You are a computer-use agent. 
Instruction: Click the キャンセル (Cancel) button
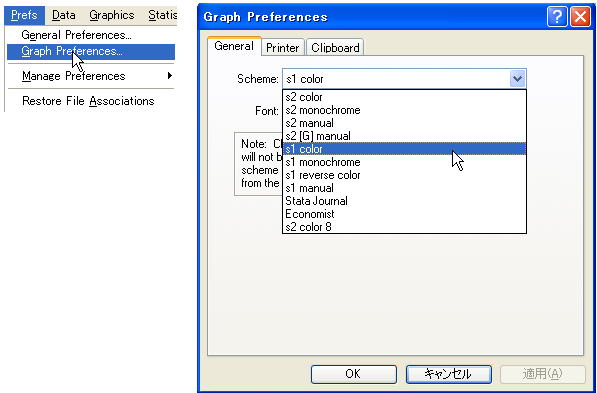[x=449, y=374]
